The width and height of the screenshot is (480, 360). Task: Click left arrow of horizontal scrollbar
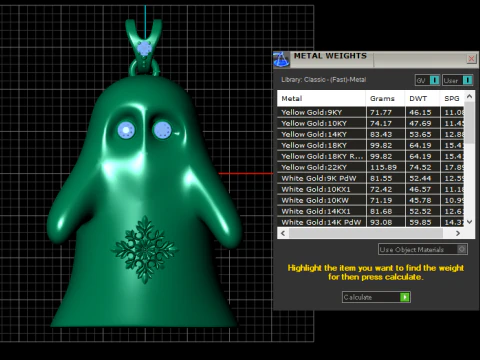point(283,233)
